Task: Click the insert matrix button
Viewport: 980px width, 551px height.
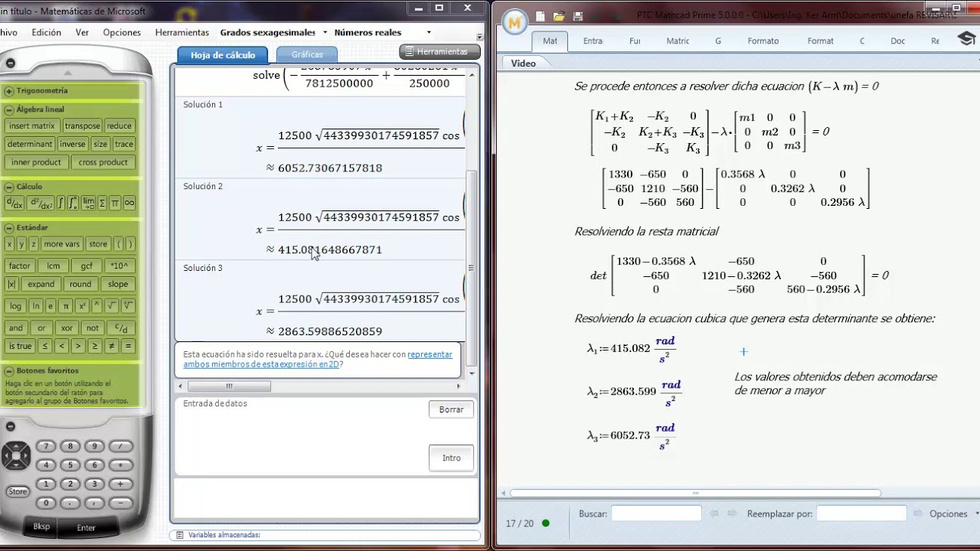Action: click(x=32, y=126)
